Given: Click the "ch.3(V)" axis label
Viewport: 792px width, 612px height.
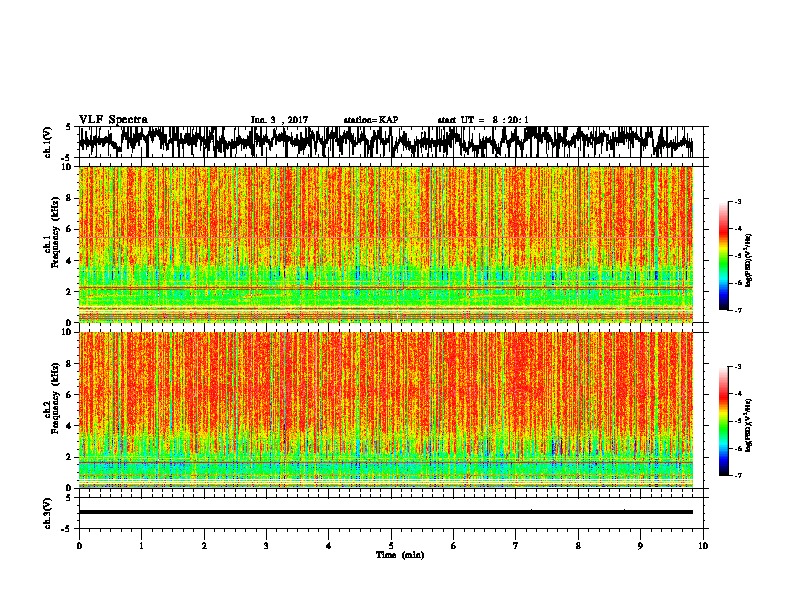Looking at the screenshot, I should tap(47, 513).
